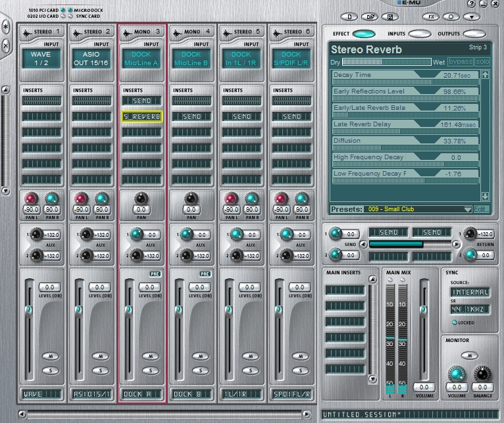The image size is (504, 423).
Task: Click the Pan knob on Mono 3 strip
Action: [x=141, y=198]
